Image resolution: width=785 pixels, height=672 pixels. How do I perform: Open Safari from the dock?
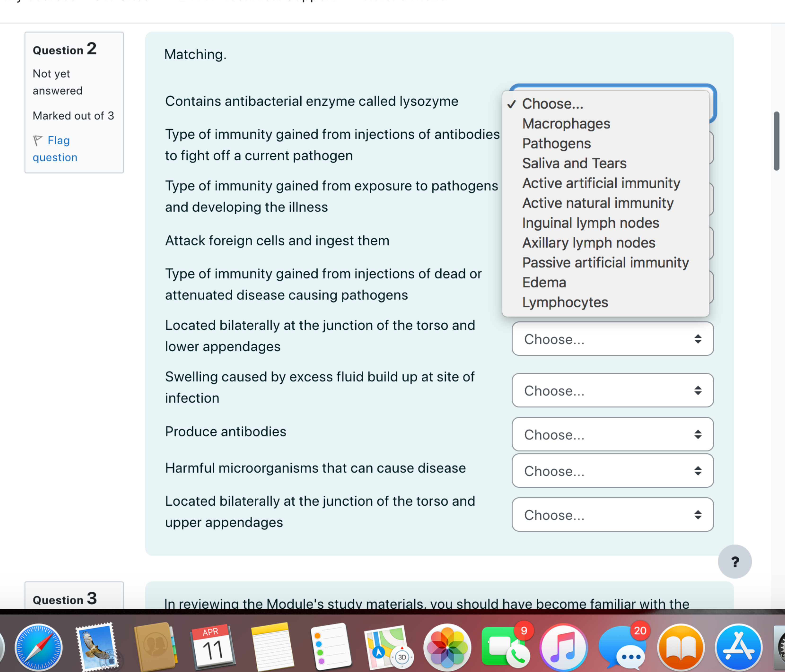(x=39, y=647)
